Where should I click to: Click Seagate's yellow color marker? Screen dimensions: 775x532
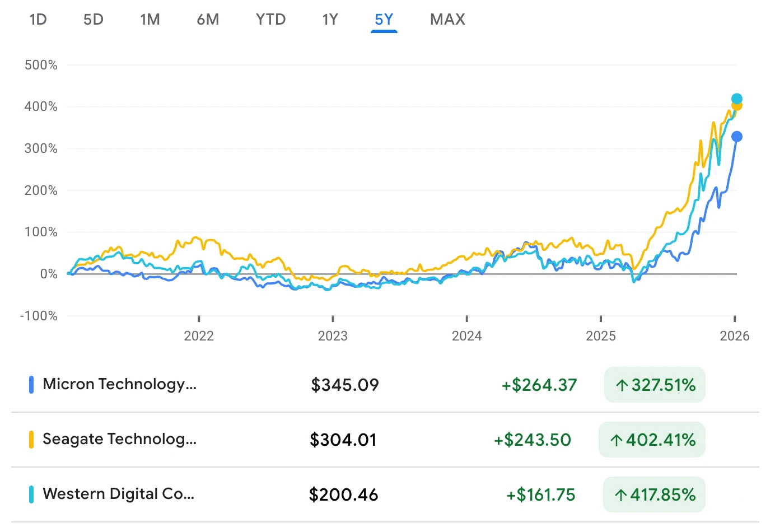tap(31, 440)
